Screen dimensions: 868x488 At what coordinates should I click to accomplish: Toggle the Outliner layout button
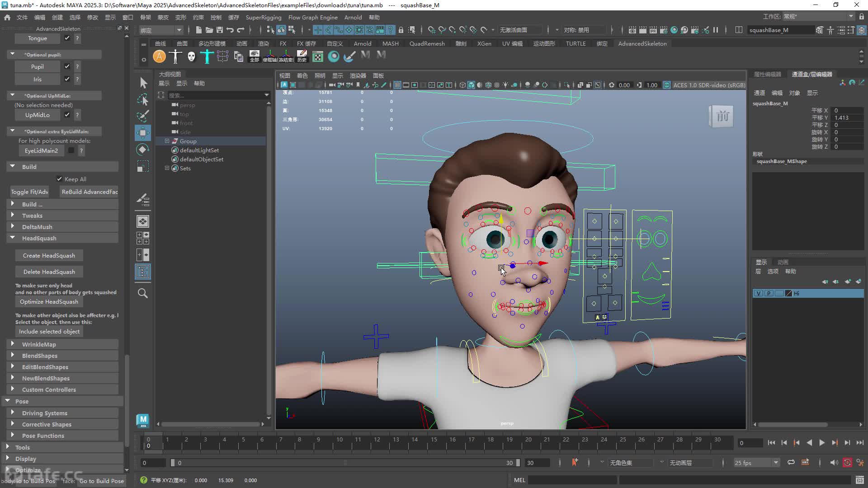[143, 272]
